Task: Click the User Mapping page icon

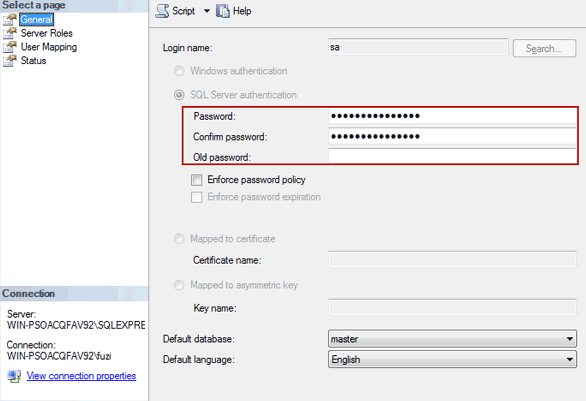Action: click(x=10, y=47)
